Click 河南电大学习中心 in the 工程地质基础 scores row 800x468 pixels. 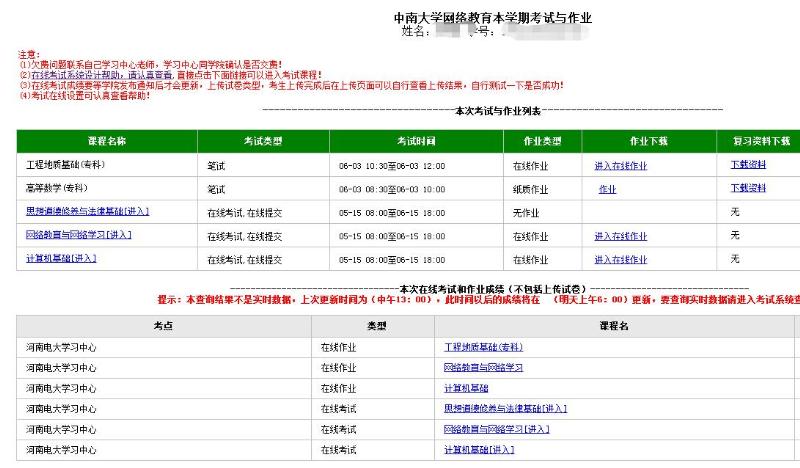(61, 348)
